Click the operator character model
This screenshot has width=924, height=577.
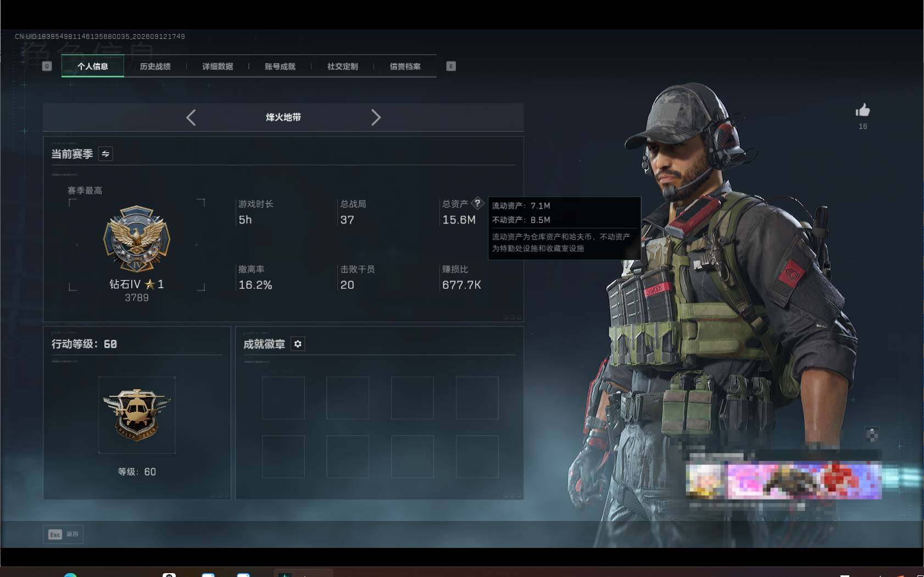tap(714, 302)
